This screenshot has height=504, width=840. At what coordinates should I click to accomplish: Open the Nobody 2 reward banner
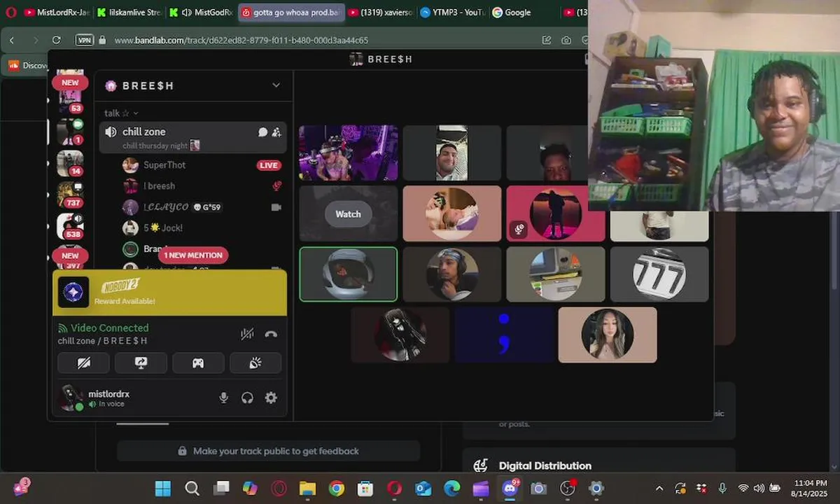169,293
